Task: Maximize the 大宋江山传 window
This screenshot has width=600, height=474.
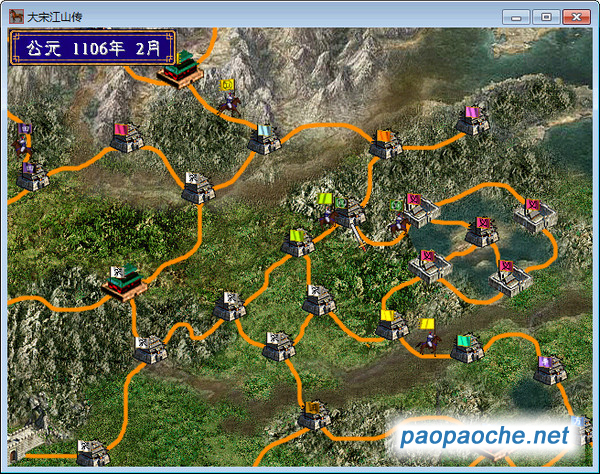Action: [x=546, y=17]
